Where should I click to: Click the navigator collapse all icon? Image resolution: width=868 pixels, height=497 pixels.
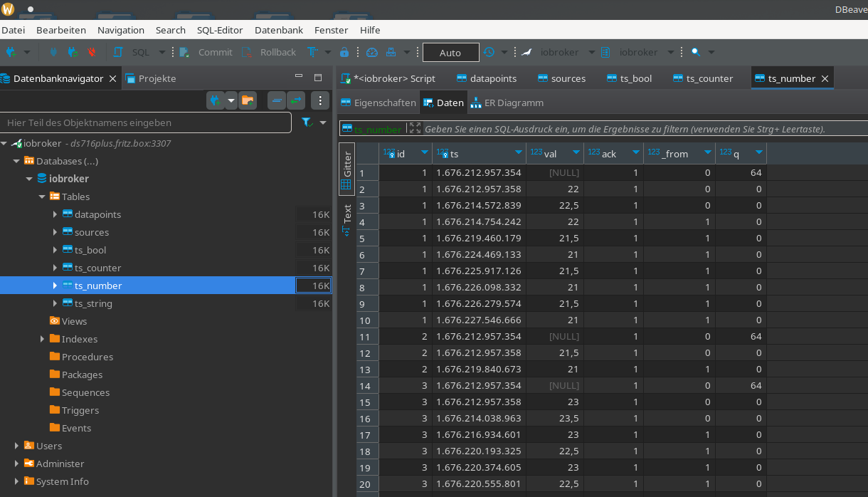pyautogui.click(x=277, y=100)
